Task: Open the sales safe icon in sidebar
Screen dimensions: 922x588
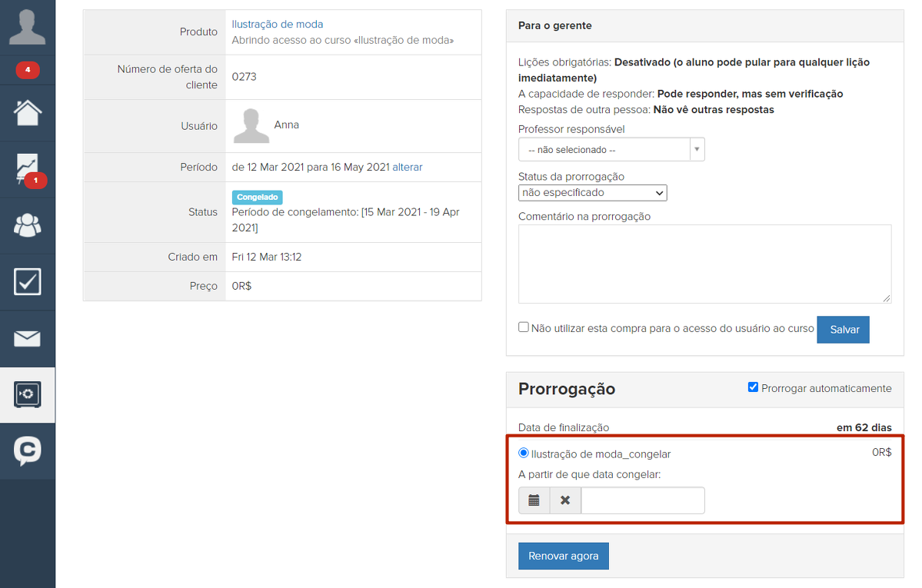Action: pyautogui.click(x=27, y=394)
